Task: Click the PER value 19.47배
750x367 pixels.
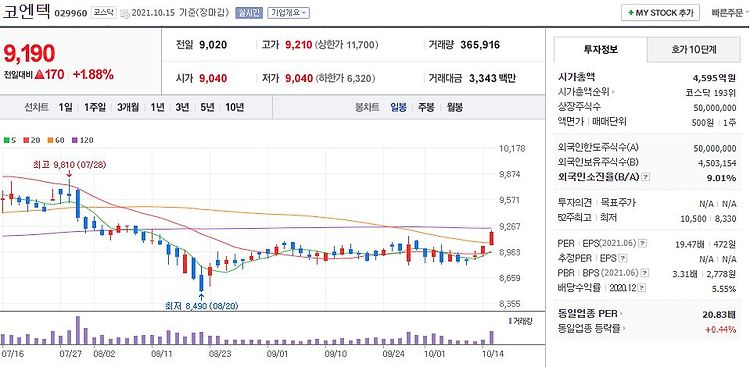Action: point(689,244)
